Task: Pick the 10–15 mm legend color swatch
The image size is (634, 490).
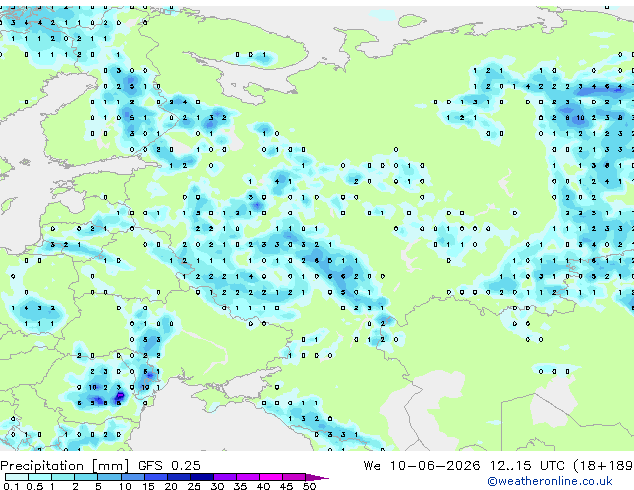Action: point(133,477)
